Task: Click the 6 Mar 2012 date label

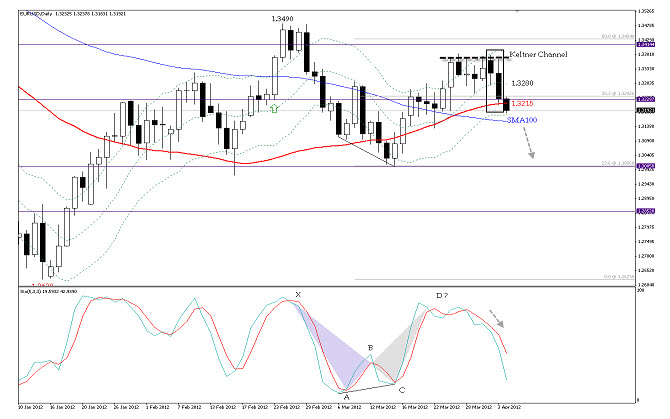Action: pos(350,407)
